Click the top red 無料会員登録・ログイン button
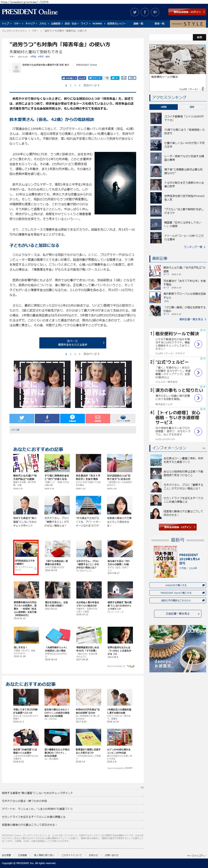208x868 pixels. point(187,12)
